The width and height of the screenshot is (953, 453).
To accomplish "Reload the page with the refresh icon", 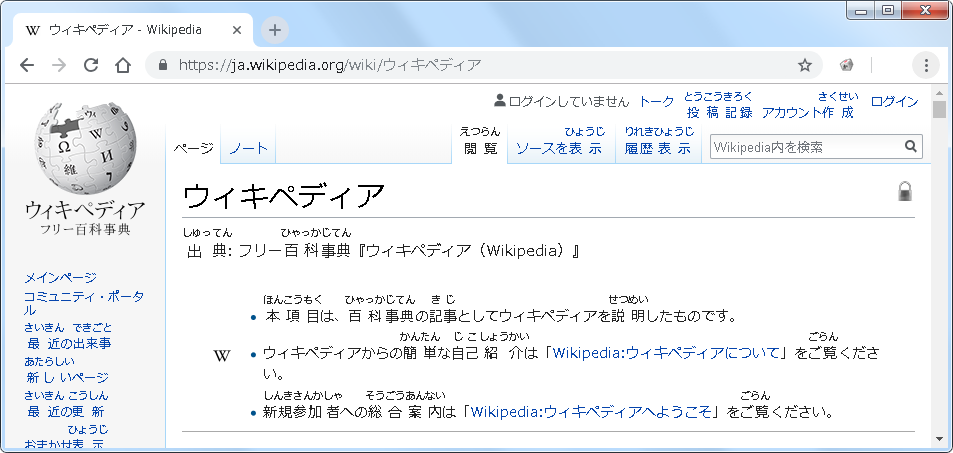I will [91, 65].
